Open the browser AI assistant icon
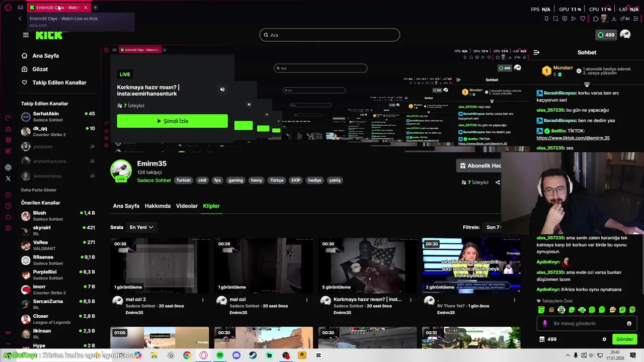This screenshot has height=362, width=644. pyautogui.click(x=625, y=19)
